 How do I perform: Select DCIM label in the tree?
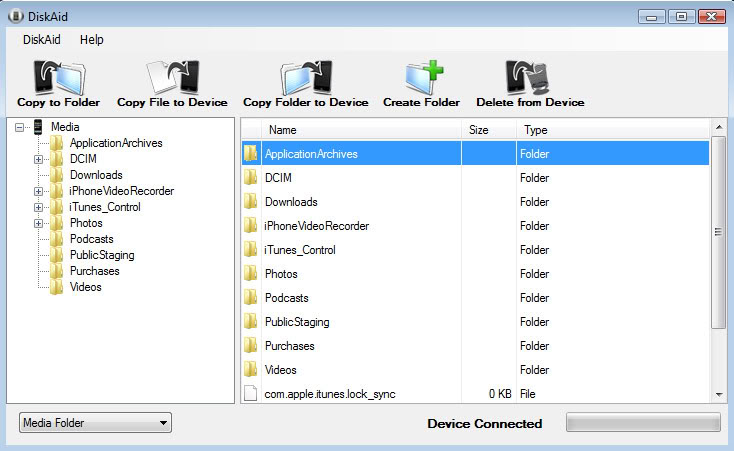click(x=83, y=159)
